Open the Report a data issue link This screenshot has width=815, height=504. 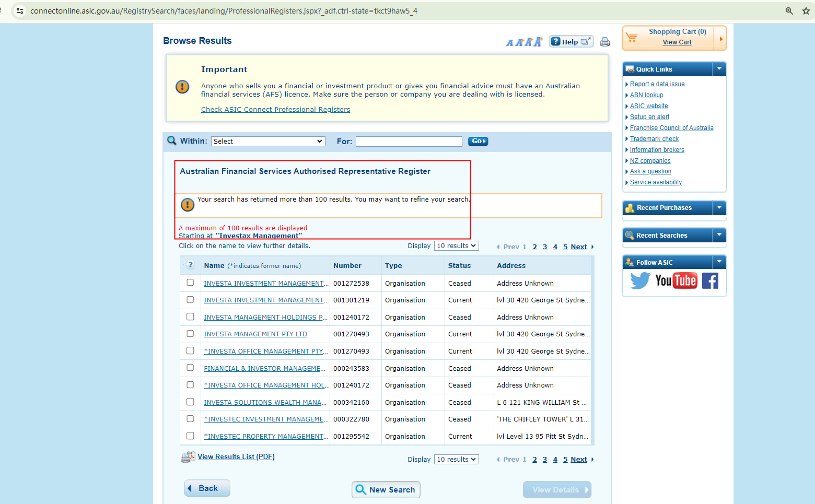657,84
